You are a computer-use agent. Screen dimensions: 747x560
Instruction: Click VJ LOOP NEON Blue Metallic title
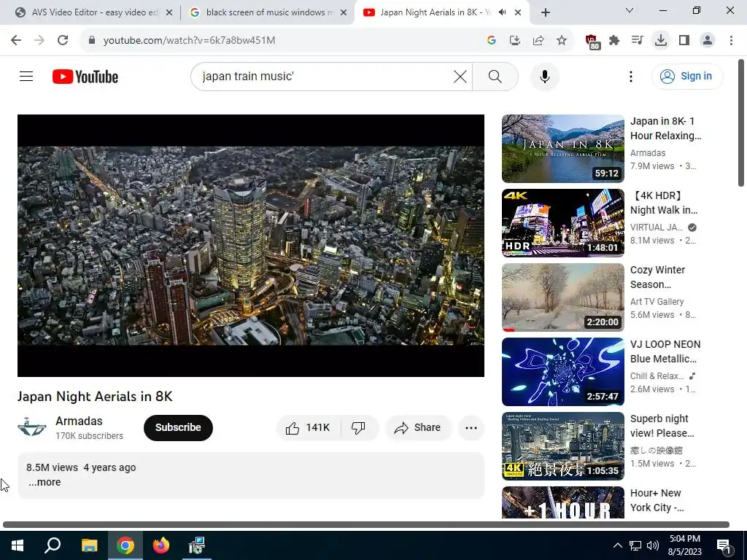tap(665, 351)
